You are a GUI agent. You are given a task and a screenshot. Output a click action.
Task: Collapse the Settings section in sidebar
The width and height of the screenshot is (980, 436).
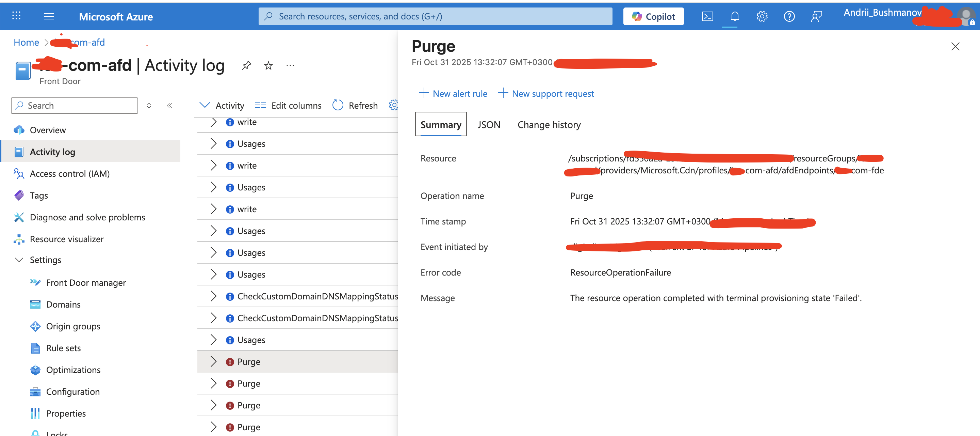19,260
